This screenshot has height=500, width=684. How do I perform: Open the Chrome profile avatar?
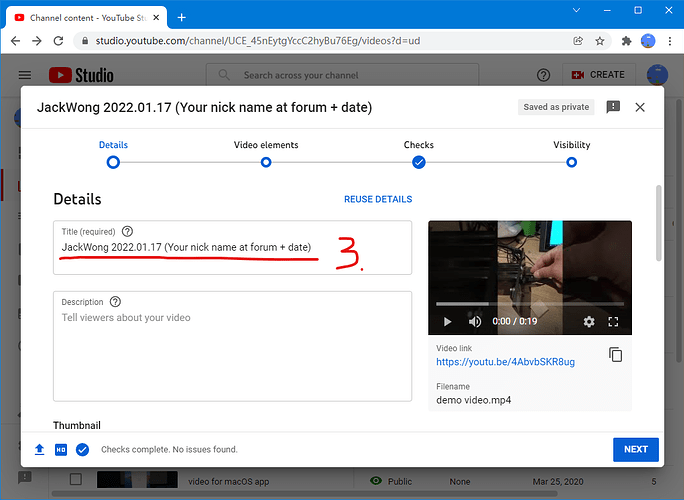(x=648, y=41)
